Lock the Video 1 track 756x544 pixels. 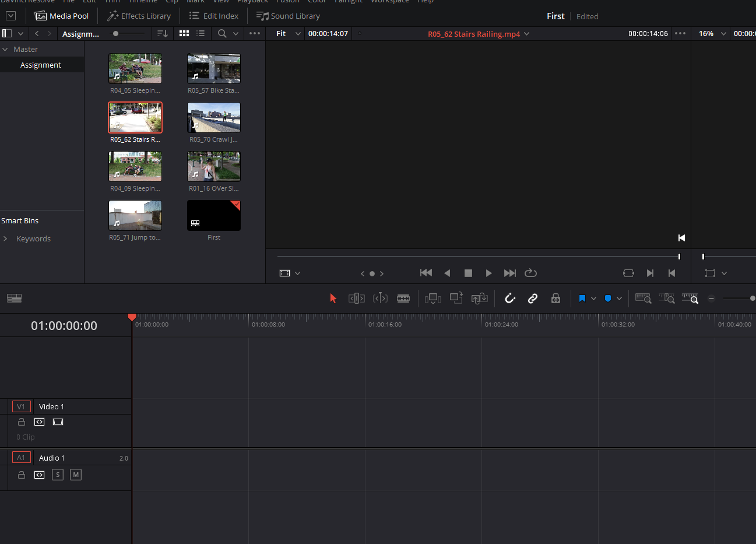(x=22, y=422)
